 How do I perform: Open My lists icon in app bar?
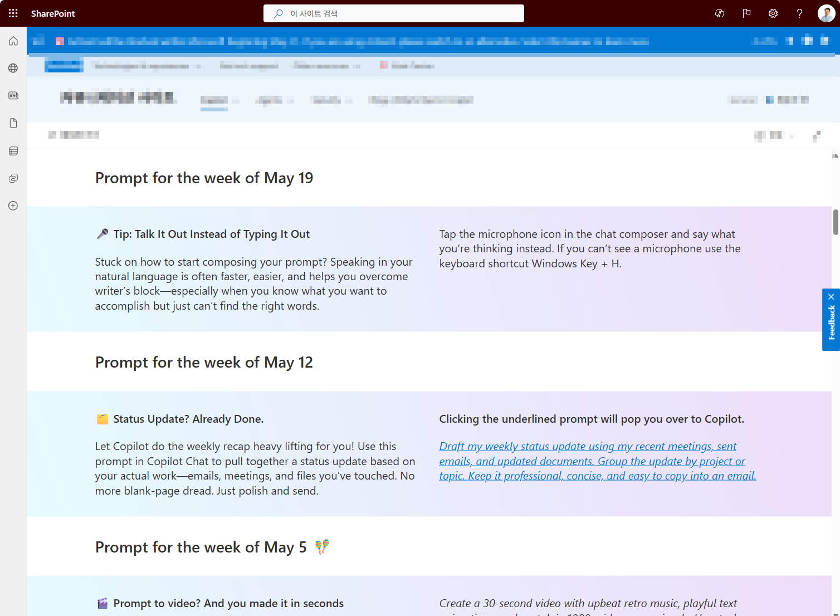click(x=13, y=151)
